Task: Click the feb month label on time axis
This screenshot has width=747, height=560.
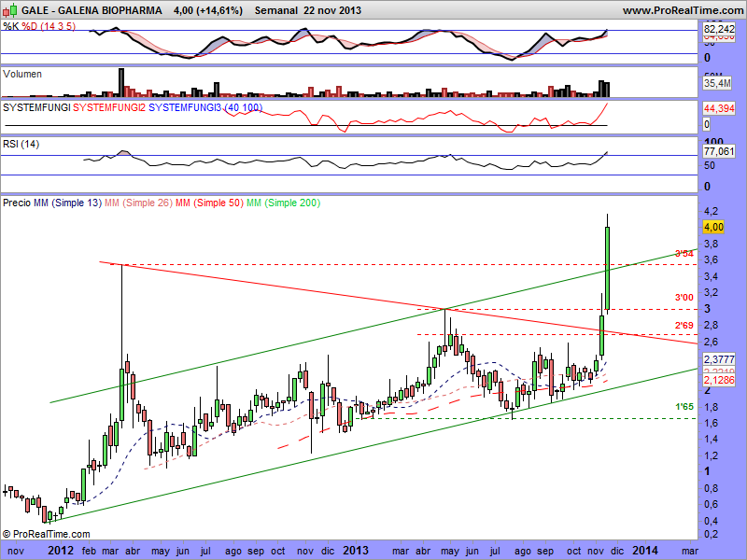Action: point(89,551)
